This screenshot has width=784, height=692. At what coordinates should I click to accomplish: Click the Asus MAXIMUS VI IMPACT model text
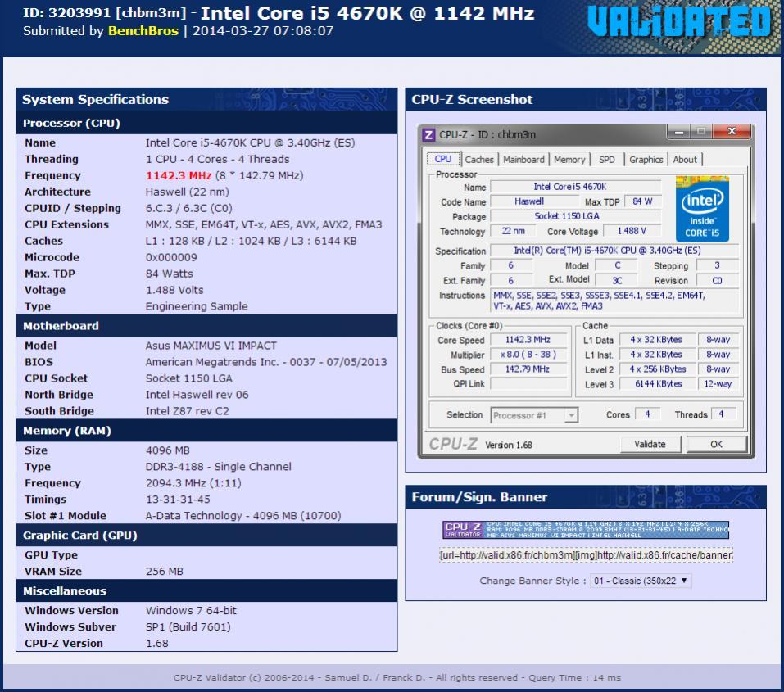[211, 346]
